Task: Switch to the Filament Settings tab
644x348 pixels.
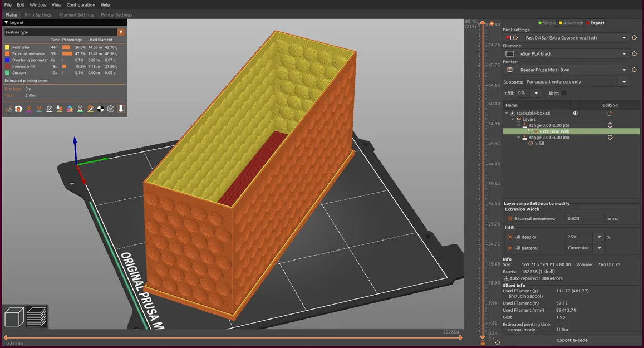Action: 76,15
